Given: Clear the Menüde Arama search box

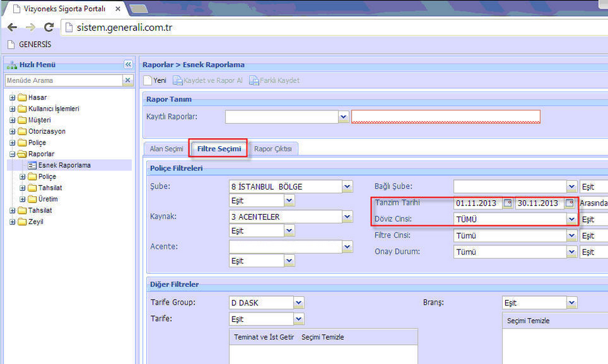Looking at the screenshot, I should (x=128, y=80).
